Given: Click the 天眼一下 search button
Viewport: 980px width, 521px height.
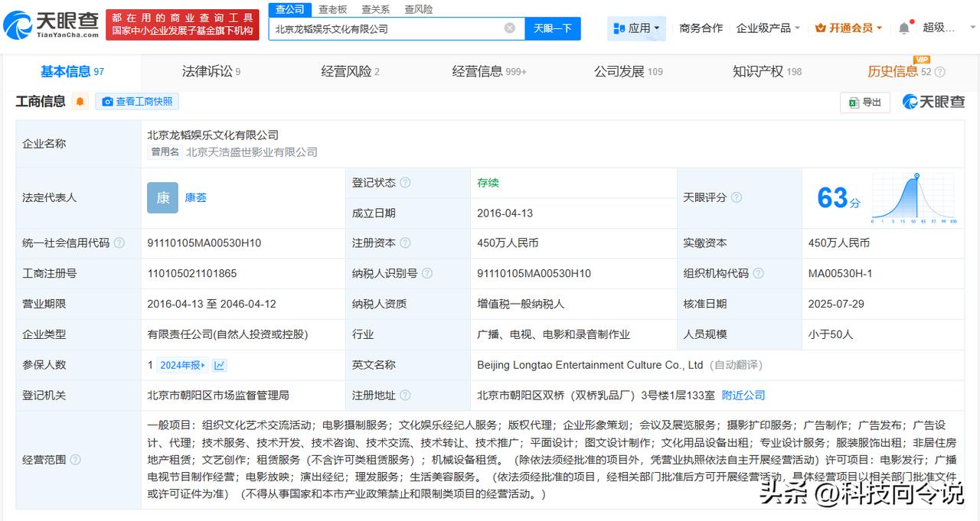Looking at the screenshot, I should 553,28.
